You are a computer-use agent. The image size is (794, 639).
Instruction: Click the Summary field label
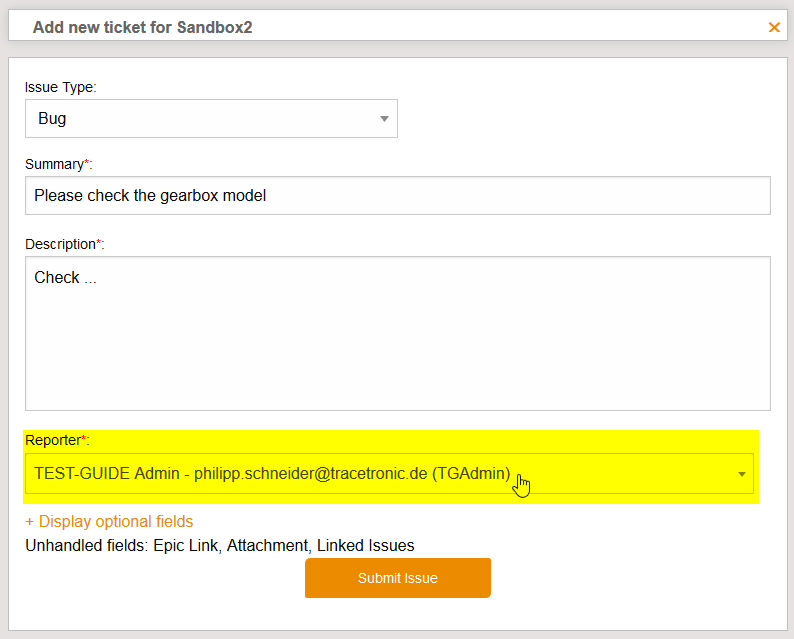click(53, 163)
